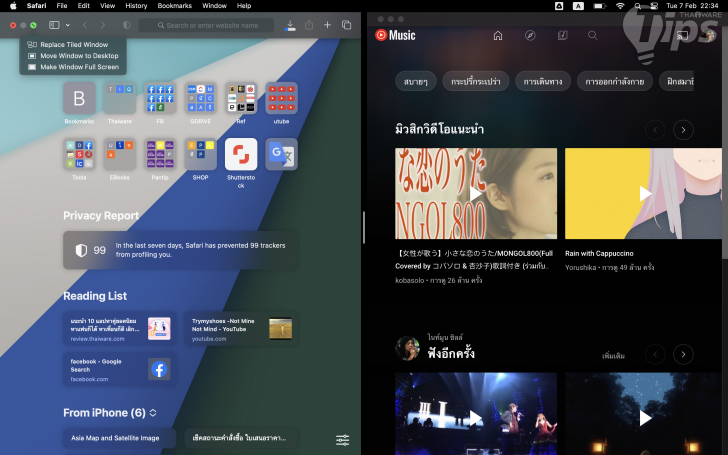Open Safari start page customize settings icon
Image resolution: width=728 pixels, height=455 pixels.
tap(343, 440)
